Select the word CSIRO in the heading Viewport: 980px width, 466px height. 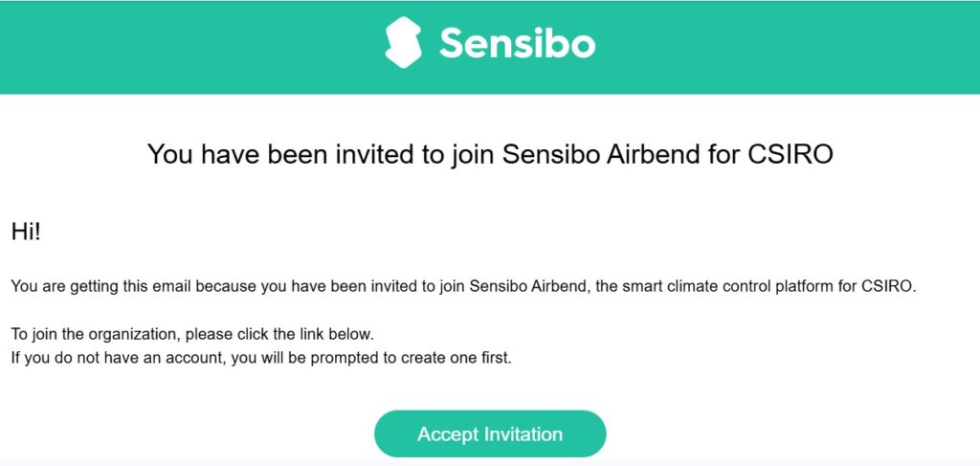click(791, 154)
